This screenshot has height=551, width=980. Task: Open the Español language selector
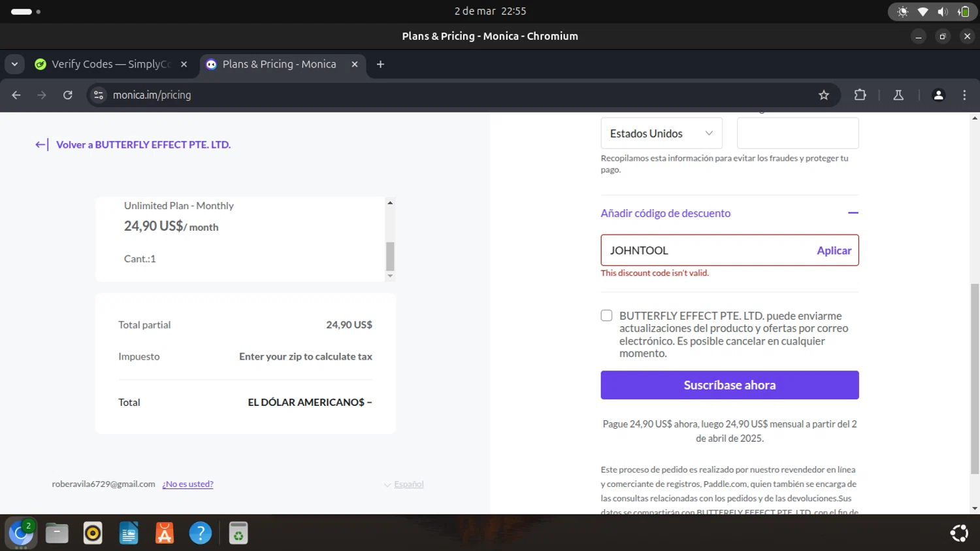coord(404,484)
